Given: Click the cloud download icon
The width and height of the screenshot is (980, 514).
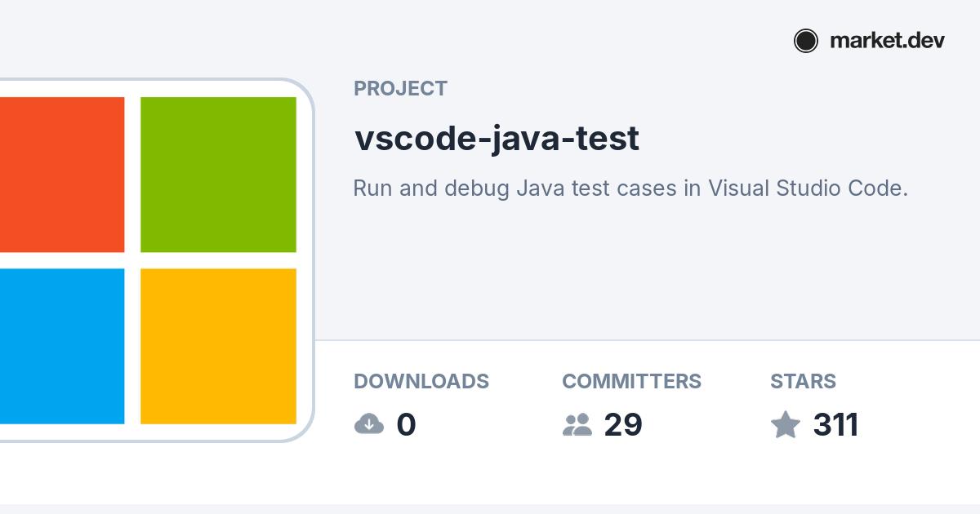Looking at the screenshot, I should pos(369,424).
